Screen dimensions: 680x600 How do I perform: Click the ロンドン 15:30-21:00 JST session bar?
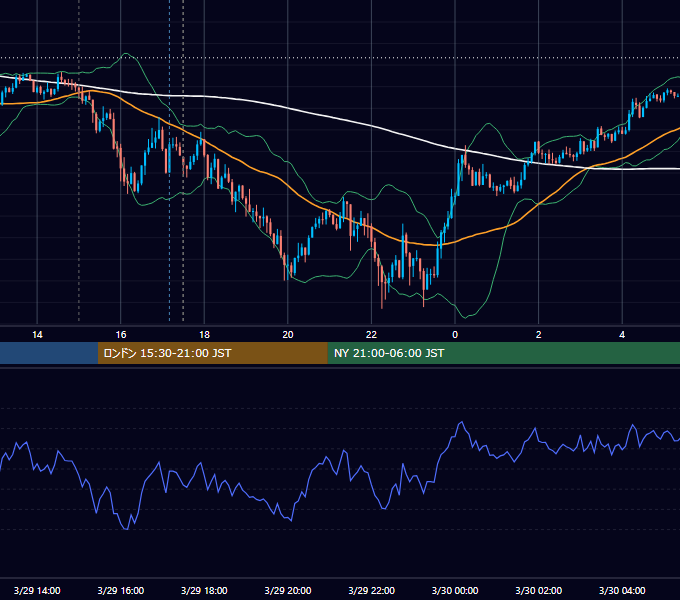[x=212, y=353]
